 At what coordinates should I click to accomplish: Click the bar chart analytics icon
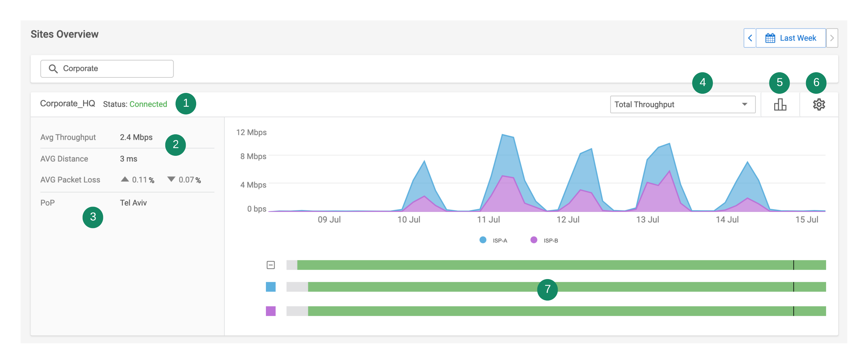coord(780,105)
